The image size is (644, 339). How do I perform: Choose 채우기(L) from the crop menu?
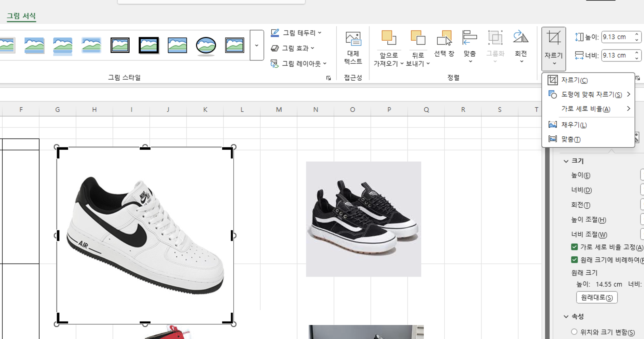tap(588, 125)
